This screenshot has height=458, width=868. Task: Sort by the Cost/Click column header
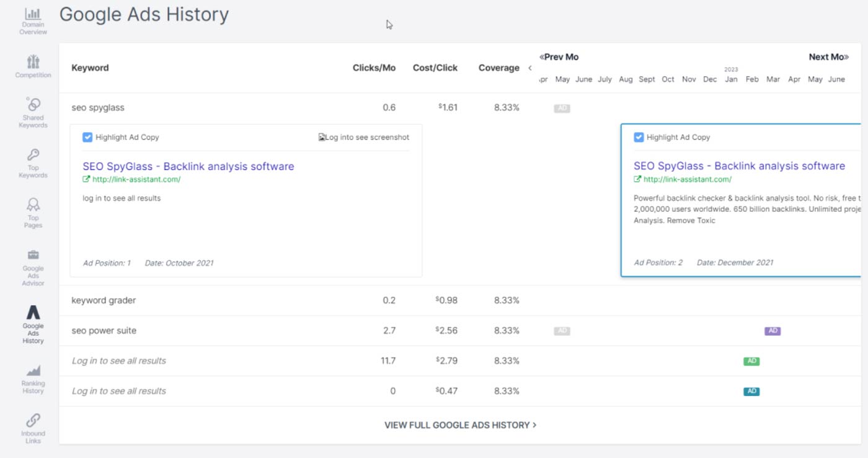tap(435, 68)
